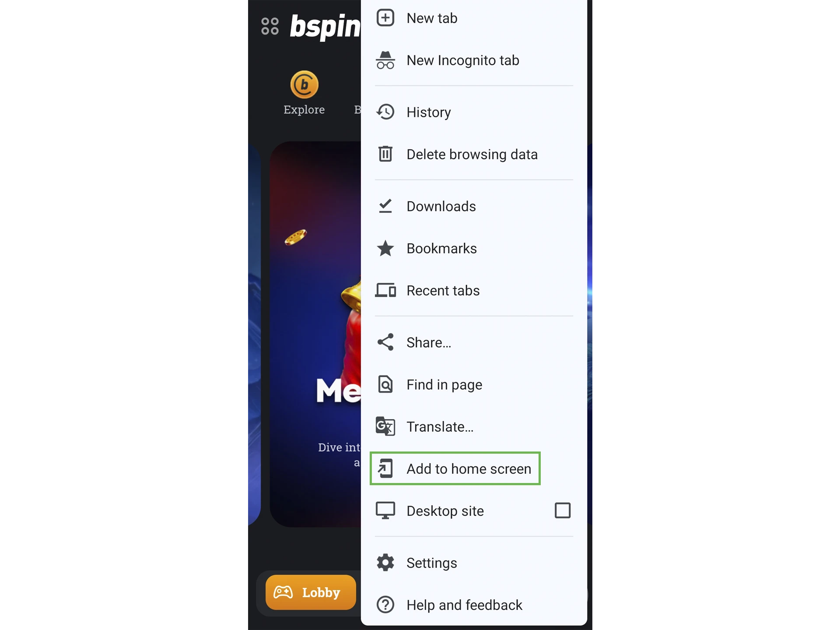Click the Find in page icon
The image size is (840, 630).
(385, 384)
